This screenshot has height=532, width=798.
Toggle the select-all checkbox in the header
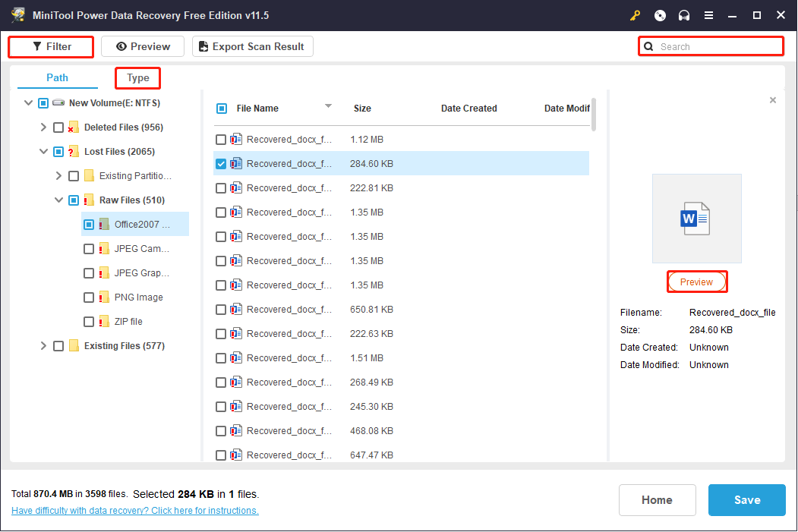click(x=222, y=108)
